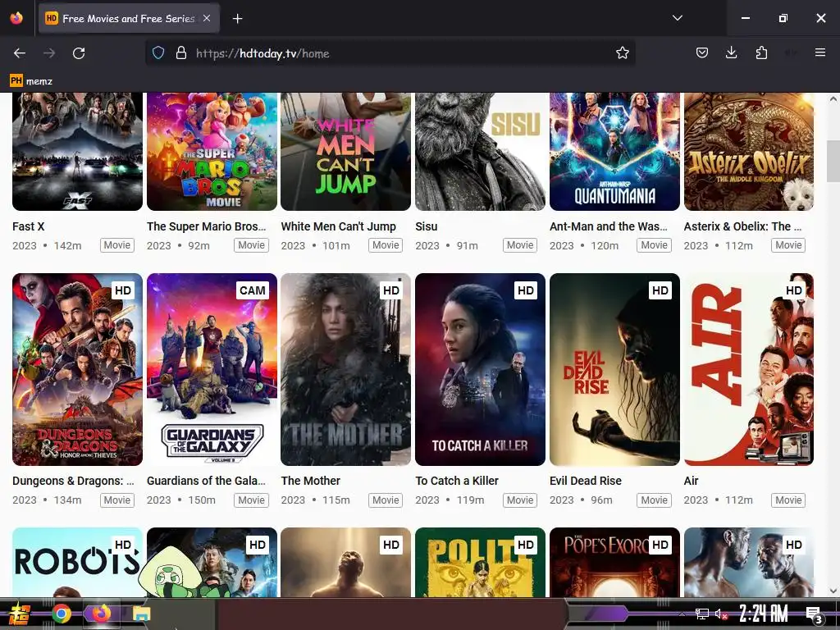
Task: Open the Start menu button
Action: click(19, 614)
